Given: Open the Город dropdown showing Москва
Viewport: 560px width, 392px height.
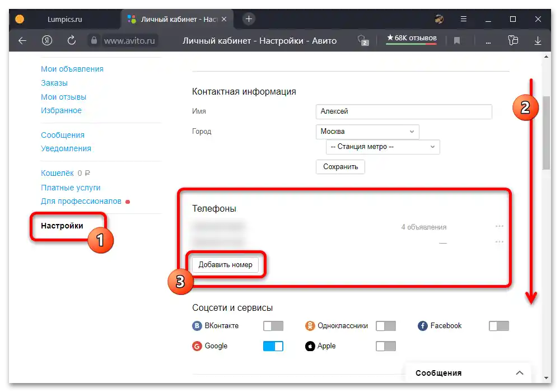Looking at the screenshot, I should point(367,132).
